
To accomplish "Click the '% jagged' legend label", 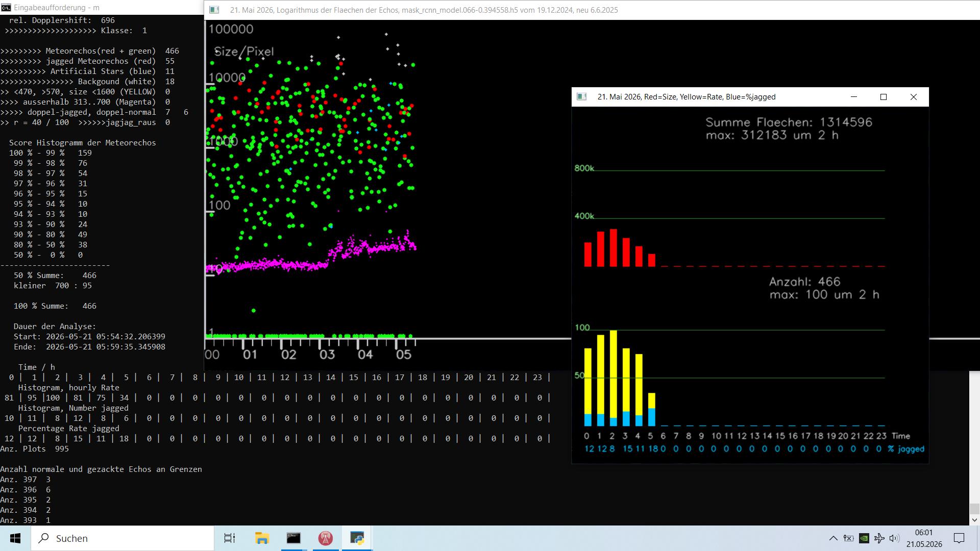I will [906, 449].
